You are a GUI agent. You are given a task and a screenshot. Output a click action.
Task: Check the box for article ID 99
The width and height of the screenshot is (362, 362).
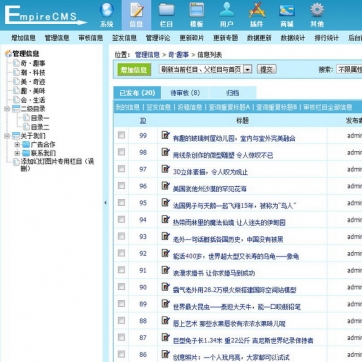(122, 135)
